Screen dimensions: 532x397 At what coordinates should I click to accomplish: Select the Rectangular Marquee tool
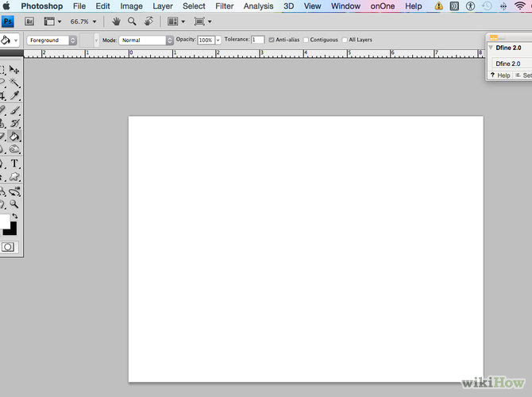(x=2, y=70)
